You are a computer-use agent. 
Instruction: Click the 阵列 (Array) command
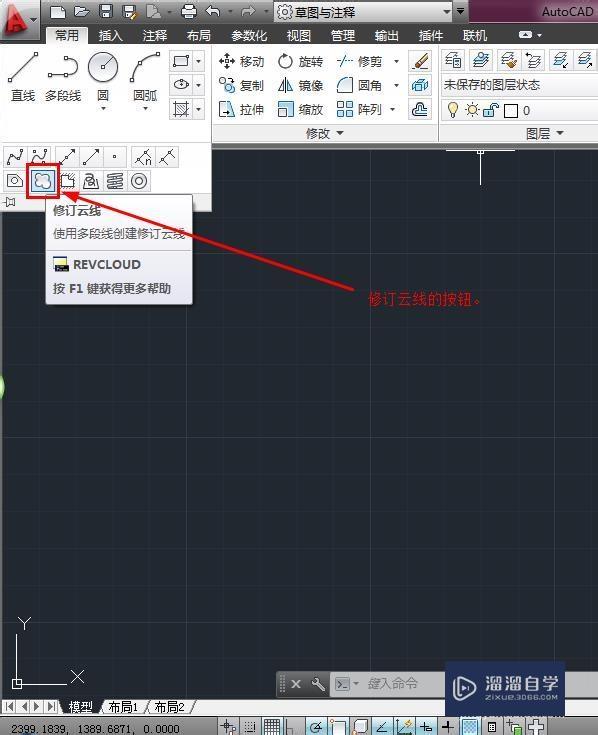359,110
